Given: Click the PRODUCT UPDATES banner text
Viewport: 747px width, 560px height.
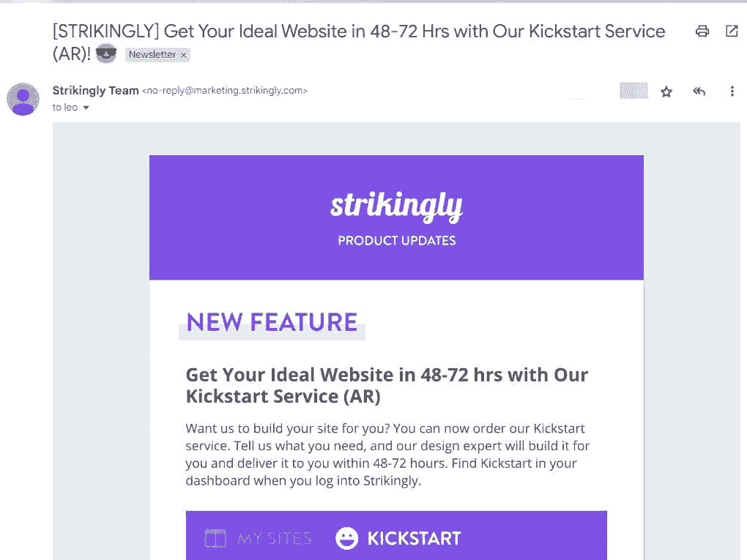Looking at the screenshot, I should (397, 241).
